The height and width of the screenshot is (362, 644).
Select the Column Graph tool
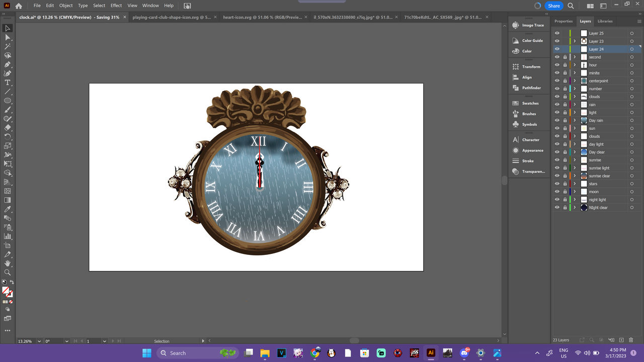click(x=8, y=236)
